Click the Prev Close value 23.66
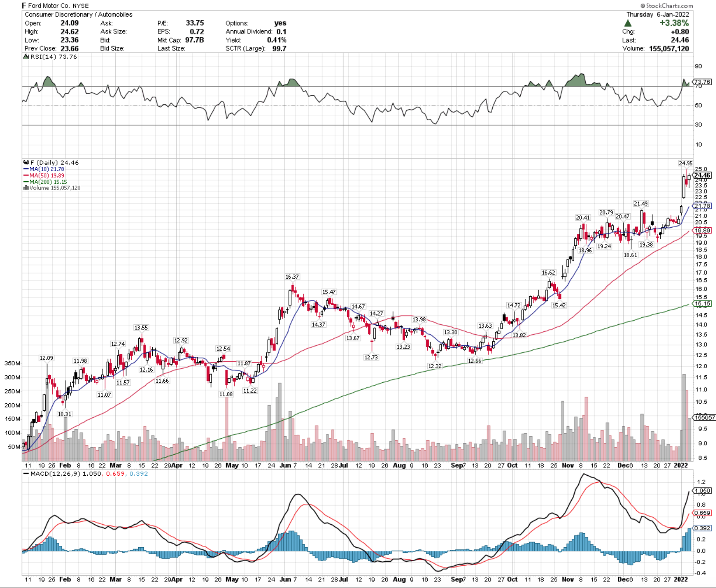716x588 pixels. [x=69, y=48]
